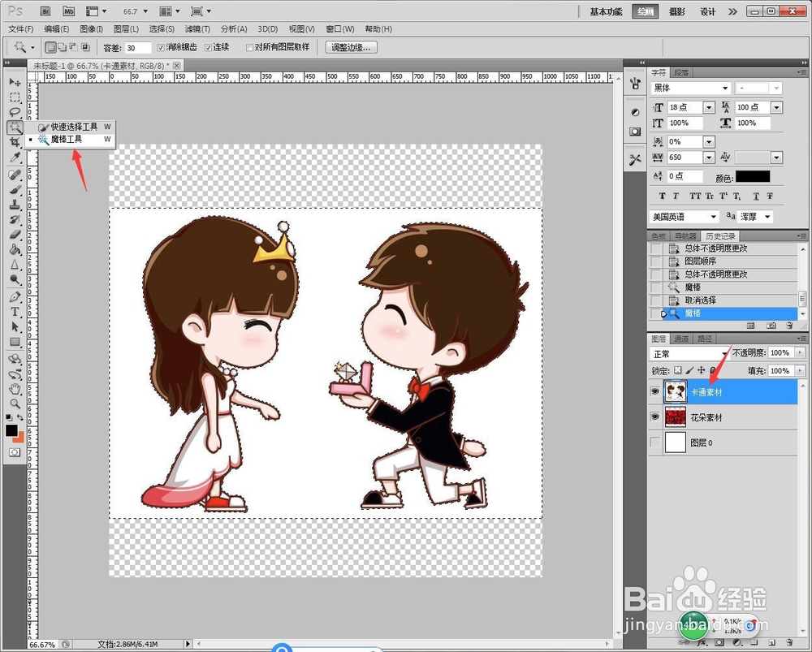Switch to 设计 workspace
Screen dimensions: 812x652
(x=708, y=11)
